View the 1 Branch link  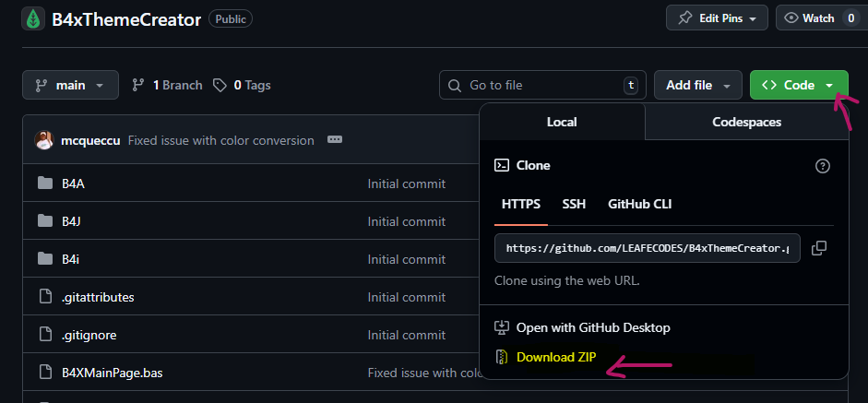167,85
